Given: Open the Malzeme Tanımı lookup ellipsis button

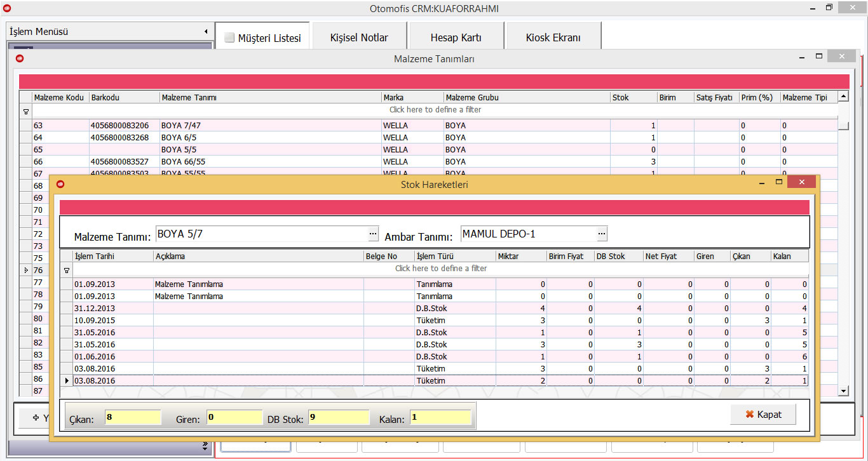Looking at the screenshot, I should point(373,234).
